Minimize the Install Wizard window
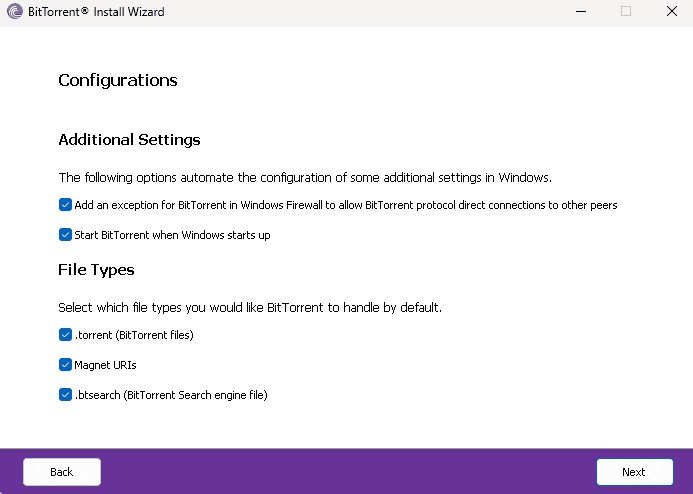 (x=580, y=12)
